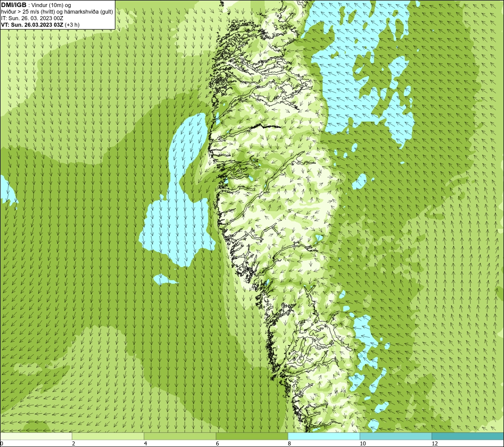Select the 4–6 m/s green color band
This screenshot has width=504, height=447.
tap(180, 436)
